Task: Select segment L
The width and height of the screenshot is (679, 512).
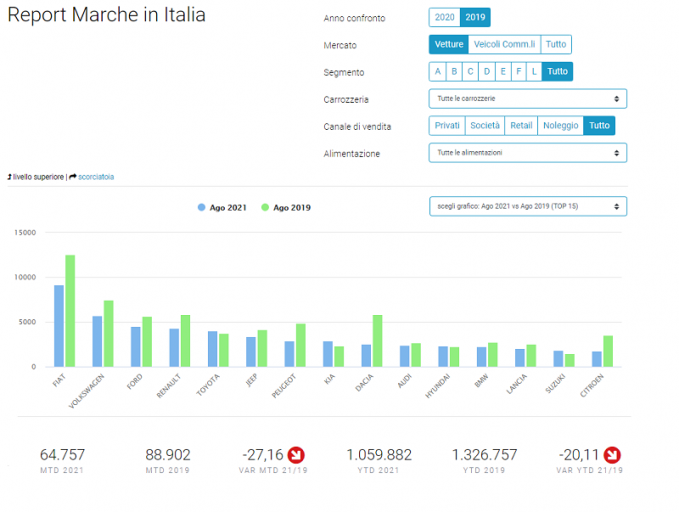Action: point(534,71)
